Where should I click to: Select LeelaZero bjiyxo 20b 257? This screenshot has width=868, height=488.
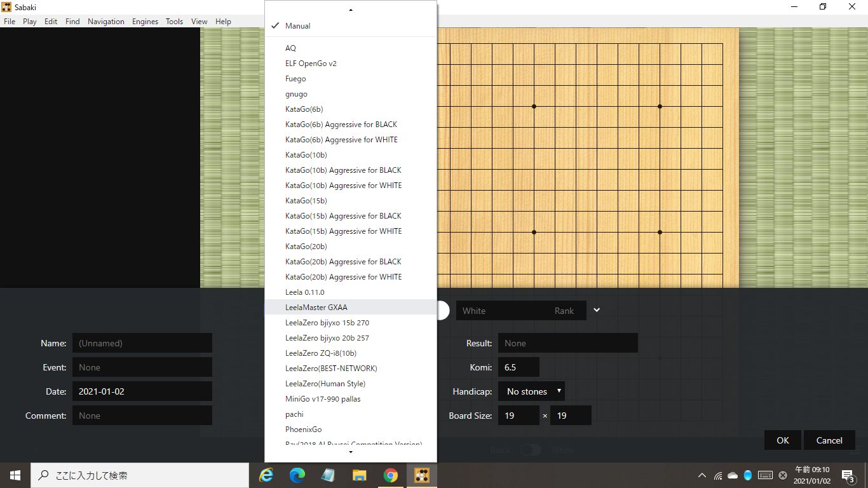[351, 338]
